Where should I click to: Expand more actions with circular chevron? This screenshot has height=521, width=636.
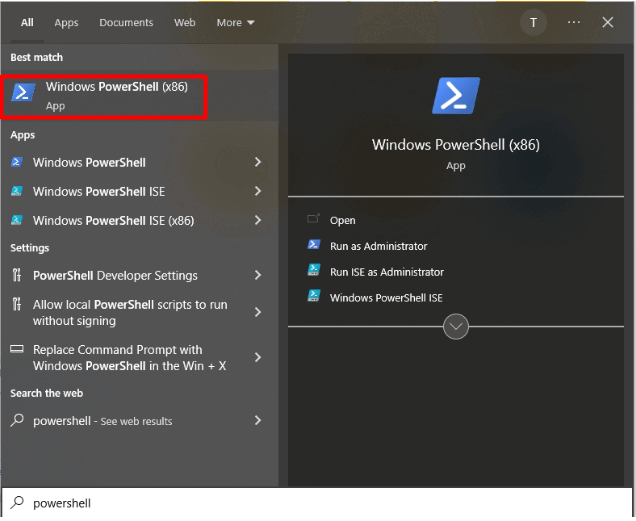(456, 327)
